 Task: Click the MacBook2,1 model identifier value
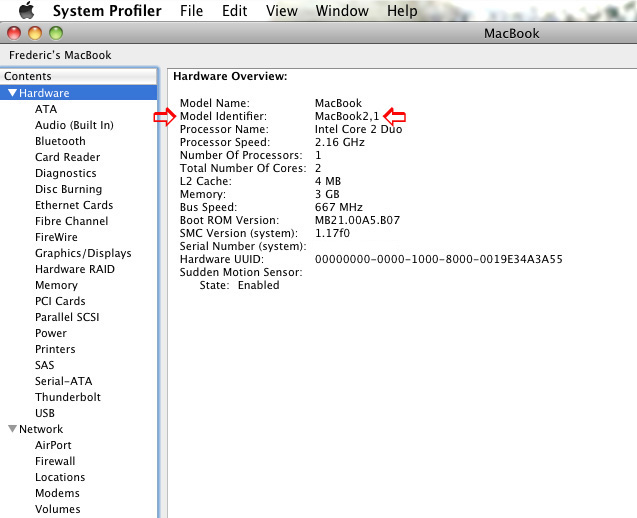click(x=347, y=117)
